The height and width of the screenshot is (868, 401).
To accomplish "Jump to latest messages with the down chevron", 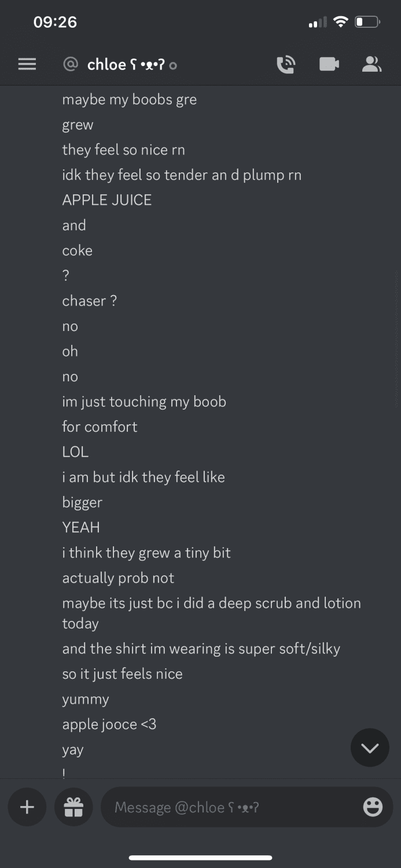I will coord(370,748).
